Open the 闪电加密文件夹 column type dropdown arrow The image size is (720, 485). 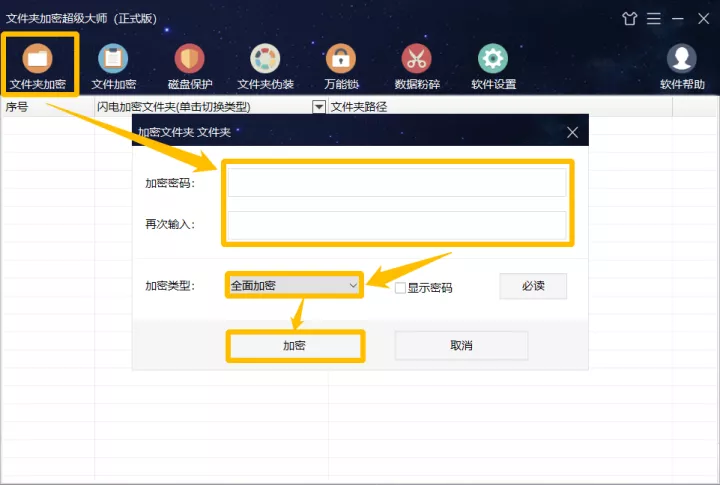pos(319,107)
